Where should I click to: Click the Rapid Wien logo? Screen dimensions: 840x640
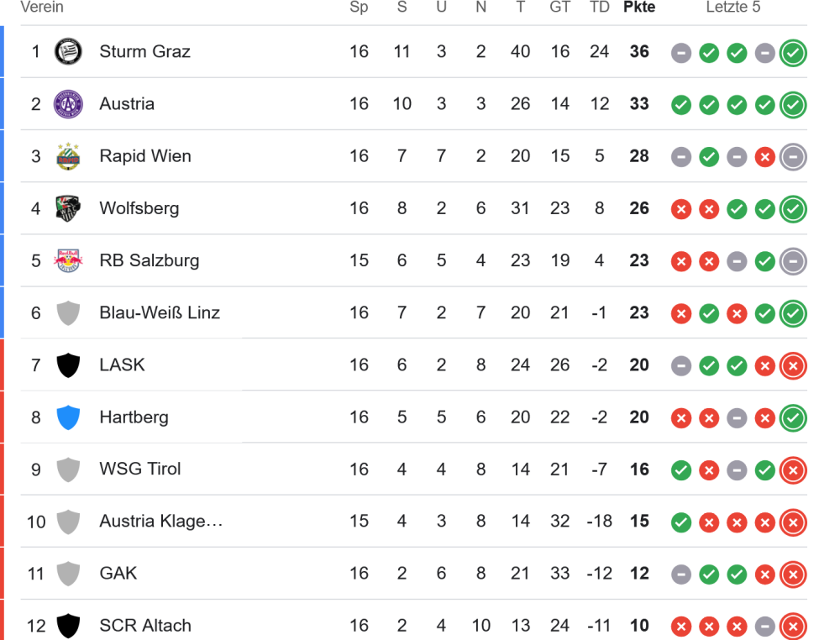[x=69, y=156]
